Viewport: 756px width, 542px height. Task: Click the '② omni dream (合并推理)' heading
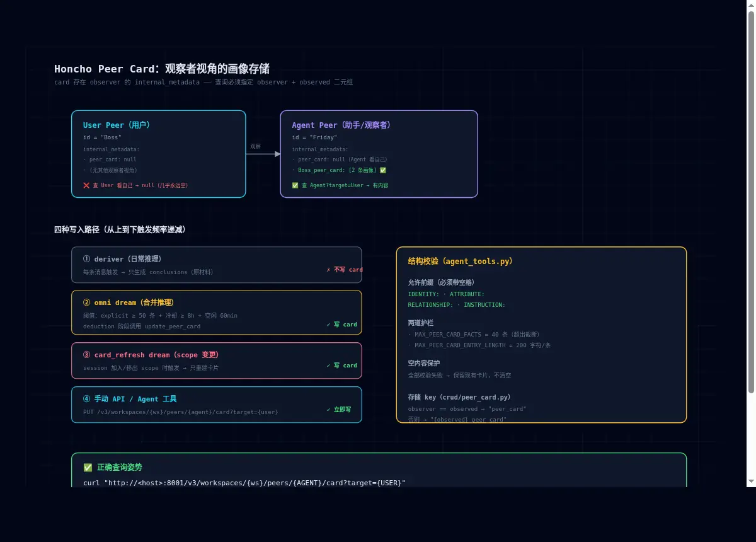click(x=129, y=303)
